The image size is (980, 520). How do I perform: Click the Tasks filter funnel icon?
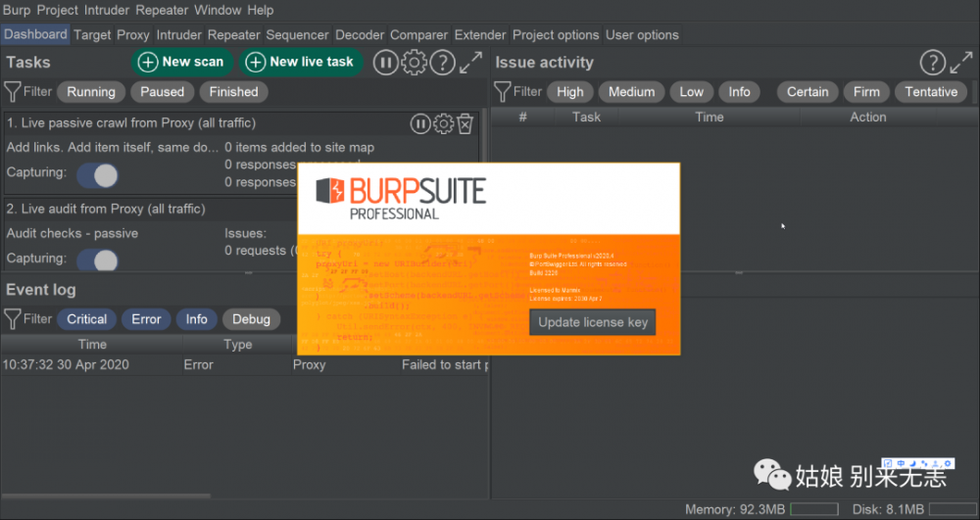tap(13, 92)
